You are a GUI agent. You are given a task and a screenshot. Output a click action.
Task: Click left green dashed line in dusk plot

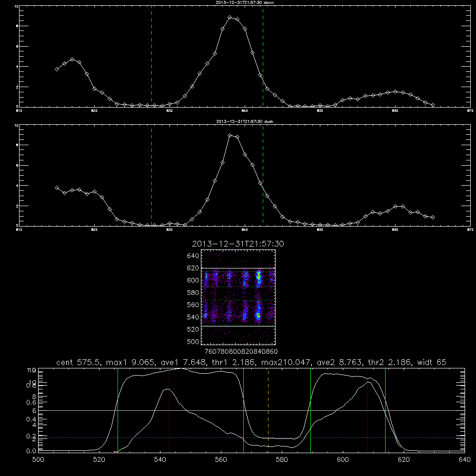[x=151, y=175]
